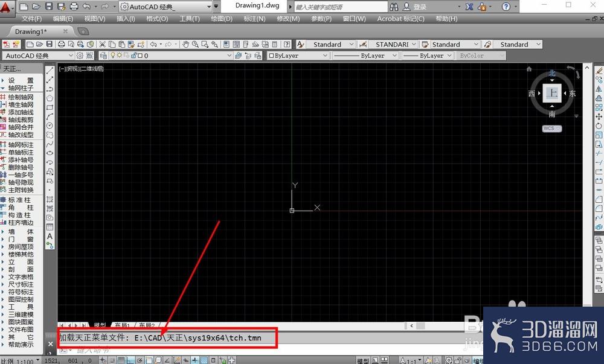
Task: Select the Polygon draw tool
Action: coord(50,98)
